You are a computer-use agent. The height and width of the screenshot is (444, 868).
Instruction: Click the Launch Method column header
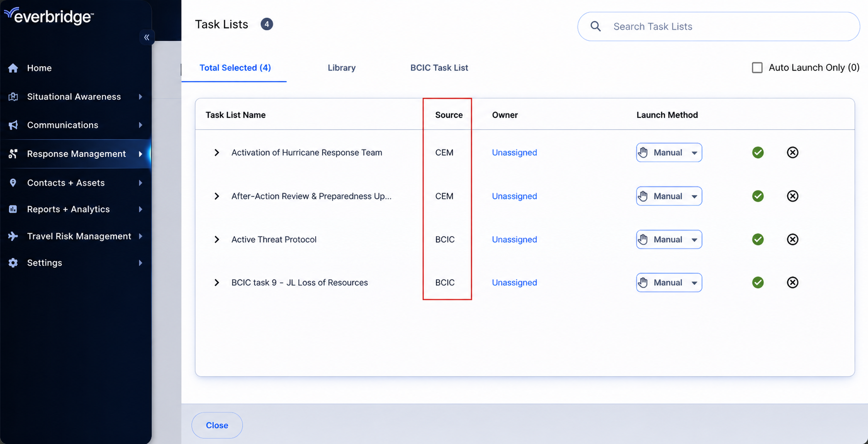(667, 115)
